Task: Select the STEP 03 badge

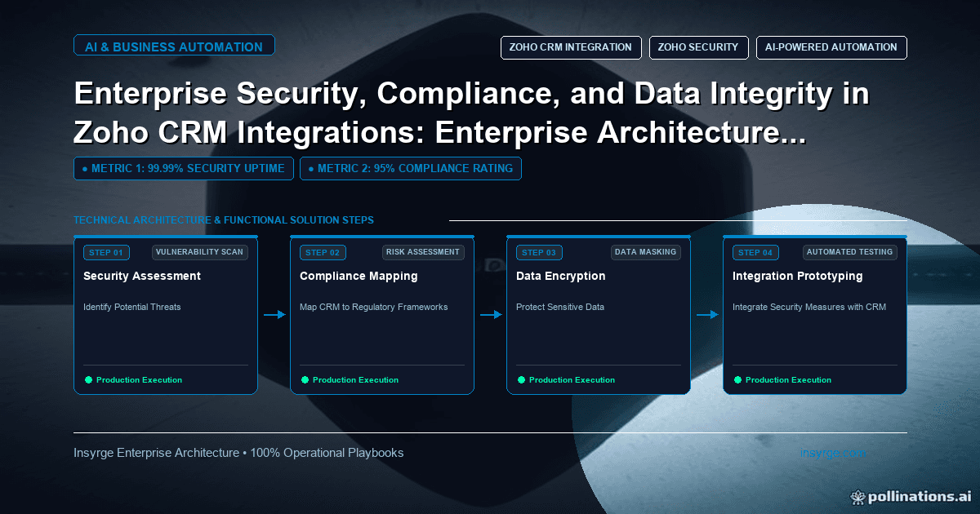Action: coord(539,253)
